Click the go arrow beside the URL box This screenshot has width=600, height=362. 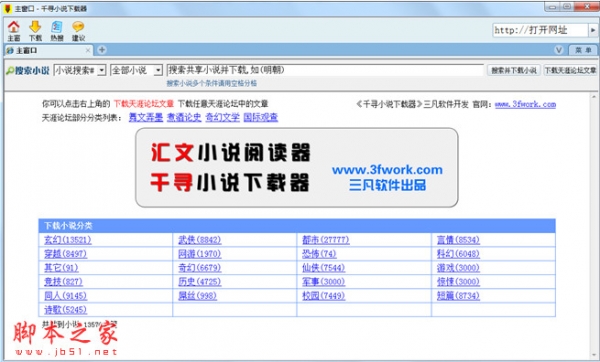coord(593,30)
